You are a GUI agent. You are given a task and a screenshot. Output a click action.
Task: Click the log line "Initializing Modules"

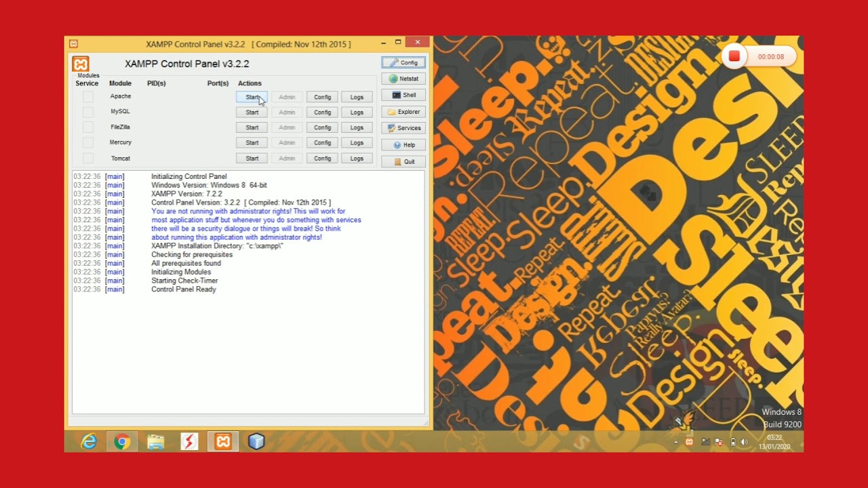point(181,272)
